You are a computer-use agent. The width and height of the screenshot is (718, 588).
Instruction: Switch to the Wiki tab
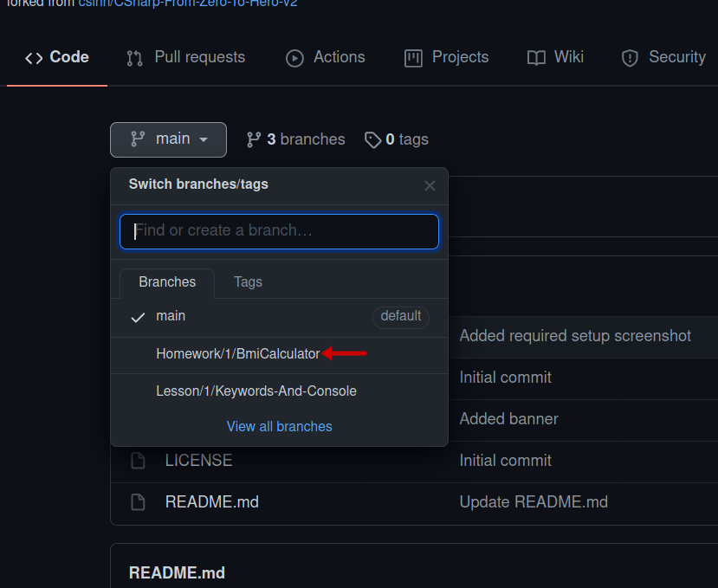point(555,58)
